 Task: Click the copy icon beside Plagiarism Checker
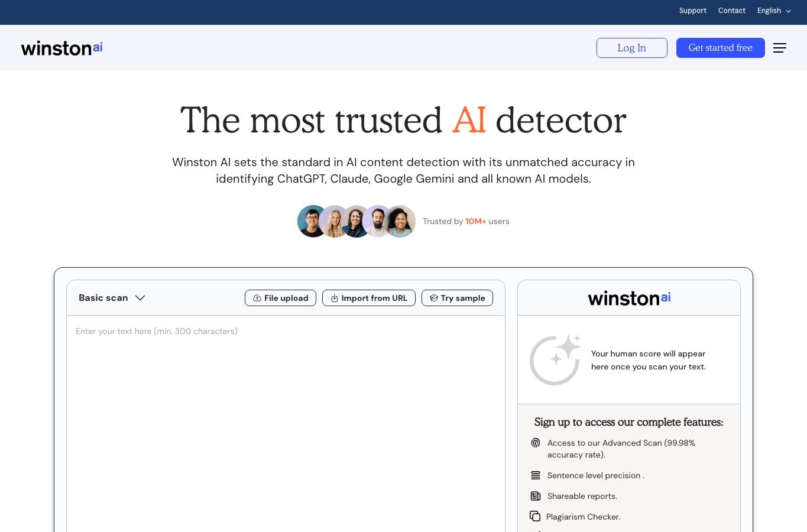(535, 516)
